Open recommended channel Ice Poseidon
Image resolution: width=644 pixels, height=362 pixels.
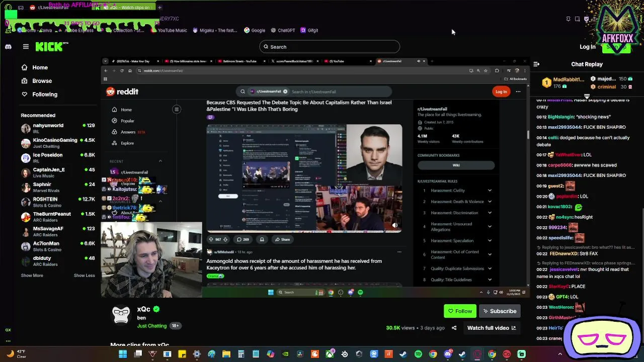click(58, 158)
